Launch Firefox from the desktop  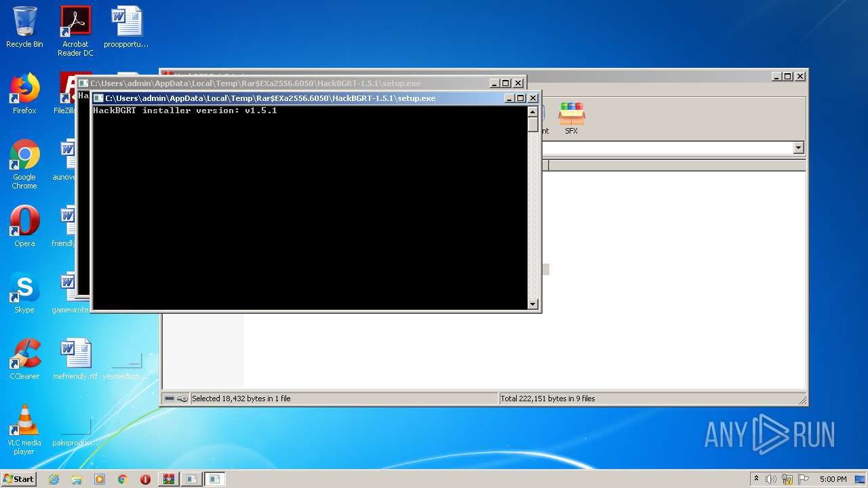point(24,94)
